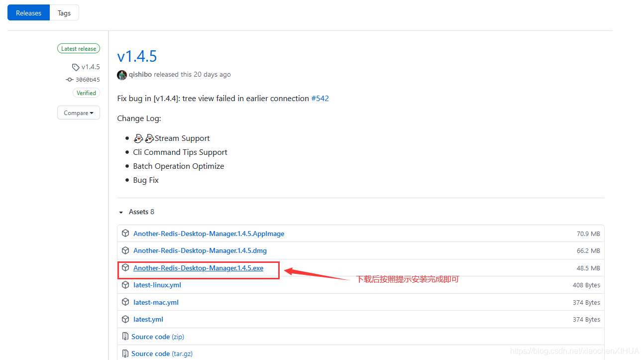
Task: Collapse the Assets section
Action: (136, 212)
